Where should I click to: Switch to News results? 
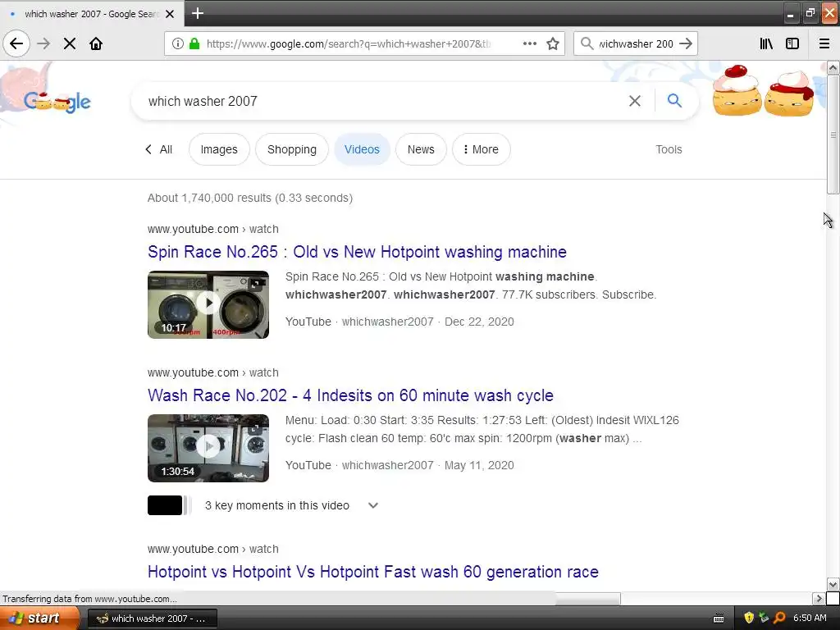pyautogui.click(x=421, y=149)
